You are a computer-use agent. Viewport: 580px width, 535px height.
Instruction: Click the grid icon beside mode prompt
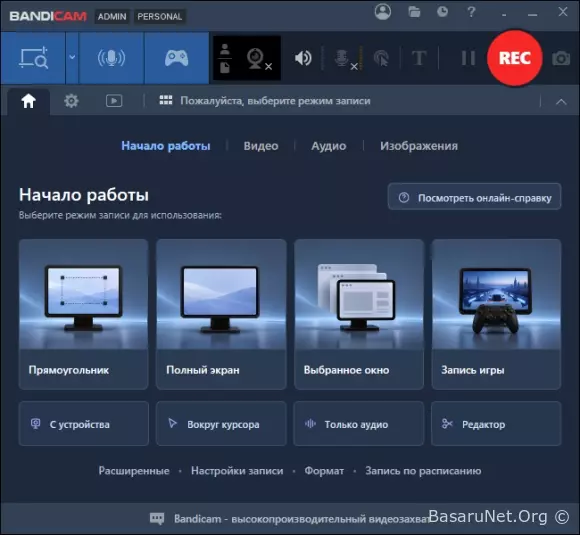pos(166,100)
